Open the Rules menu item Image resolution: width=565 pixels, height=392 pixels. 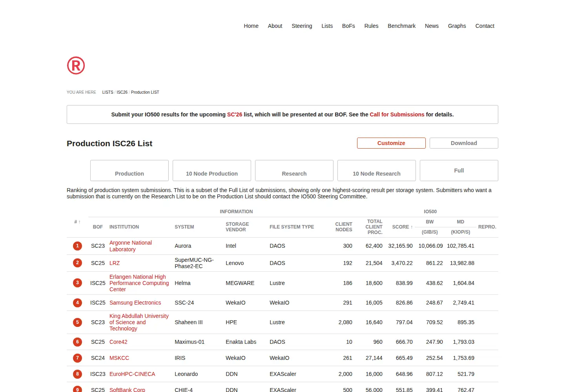(x=371, y=26)
